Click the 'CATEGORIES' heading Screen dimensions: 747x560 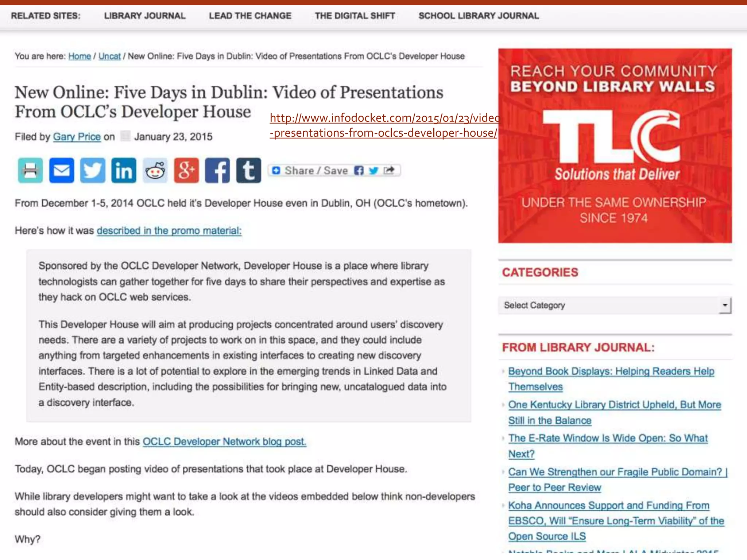coord(540,272)
